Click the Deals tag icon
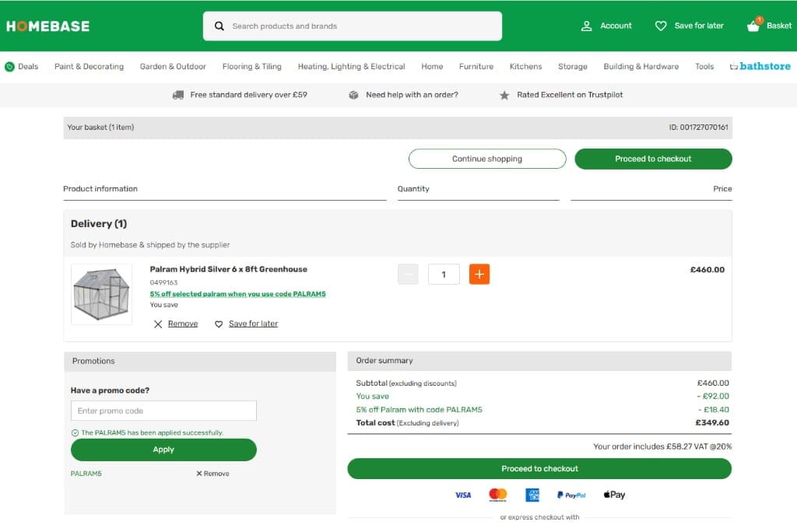Viewport: 797px width, 532px height. coord(9,67)
